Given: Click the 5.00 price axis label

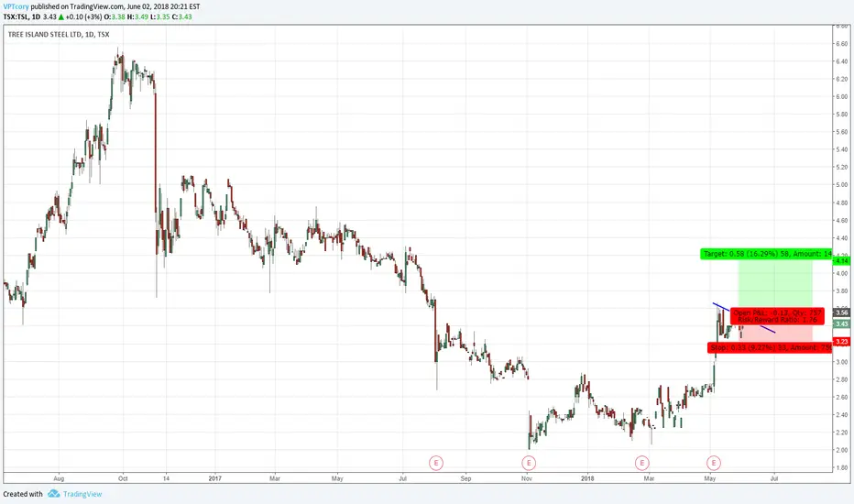Looking at the screenshot, I should coord(841,185).
